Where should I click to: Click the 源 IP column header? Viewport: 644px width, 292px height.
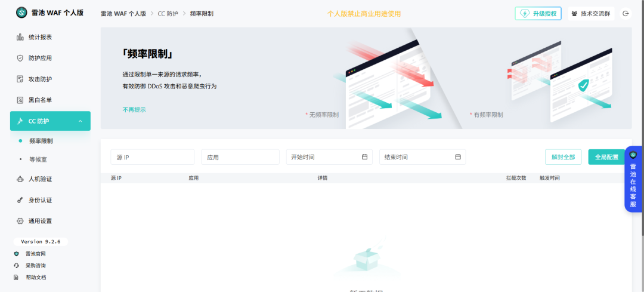[116, 178]
